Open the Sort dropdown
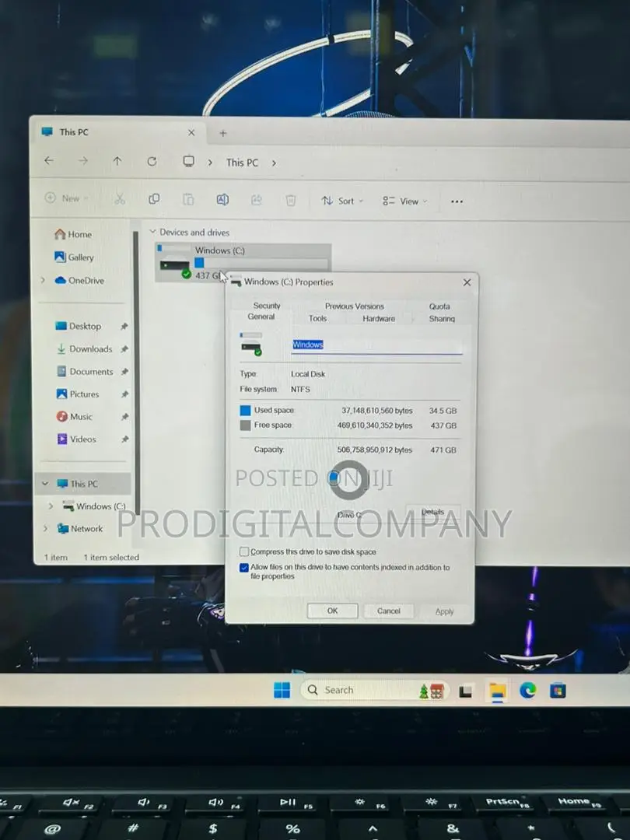Viewport: 630px width, 840px height. 343,201
